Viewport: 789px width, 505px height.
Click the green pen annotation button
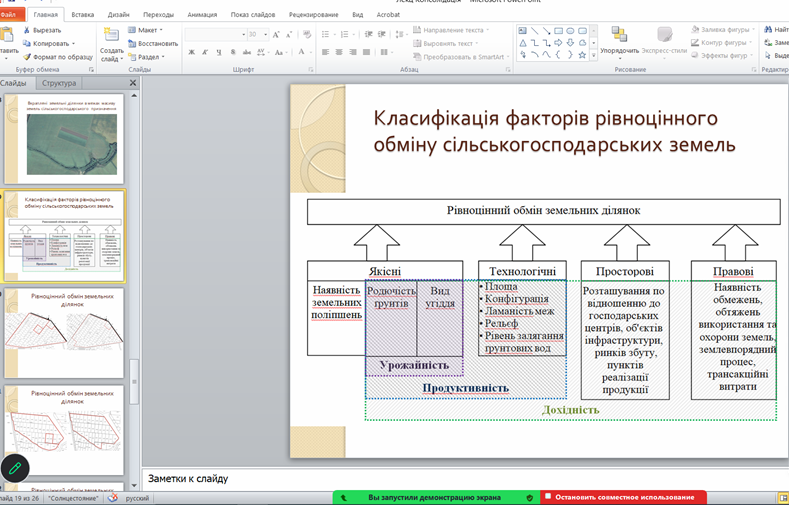(15, 467)
